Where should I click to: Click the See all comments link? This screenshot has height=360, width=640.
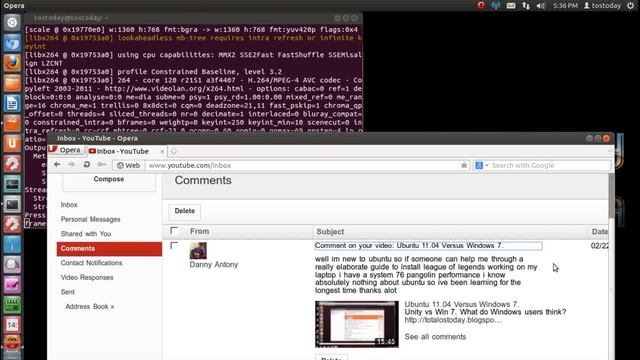tap(435, 337)
